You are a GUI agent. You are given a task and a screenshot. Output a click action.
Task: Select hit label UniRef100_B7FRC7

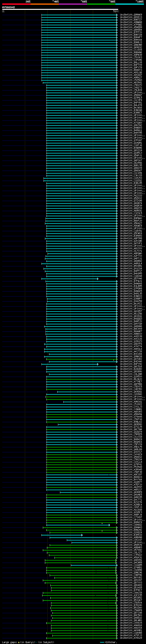131,590
